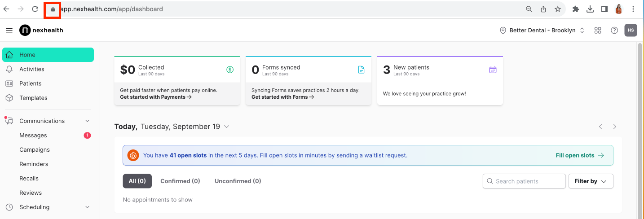Go to next day arrow
This screenshot has width=644, height=219.
pyautogui.click(x=615, y=127)
